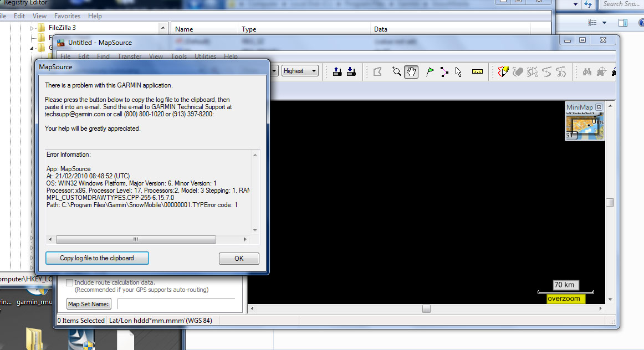Screen dimensions: 644x350
Task: Click the MiniMap thumbnail overview
Action: point(585,126)
